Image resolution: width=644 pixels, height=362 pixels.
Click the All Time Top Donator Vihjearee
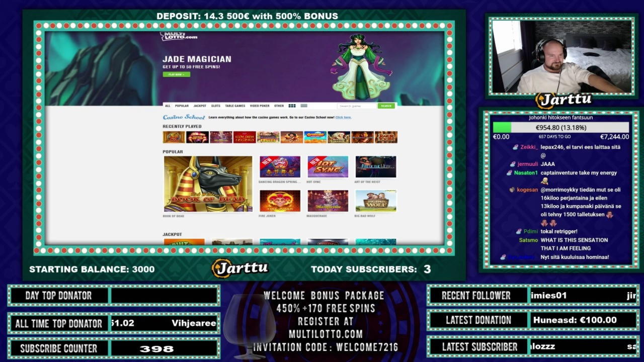[194, 323]
